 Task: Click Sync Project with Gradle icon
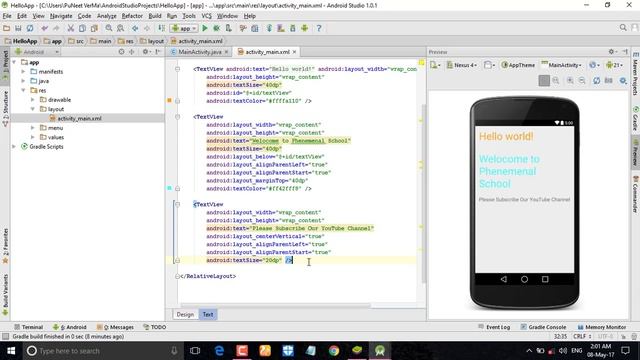pyautogui.click(x=269, y=28)
